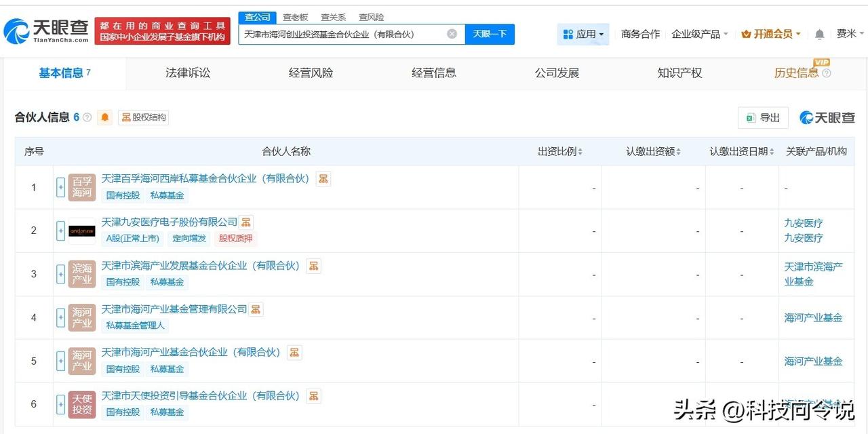Open equity chart icon for 天津市天使投资引导基金
868x434 pixels.
[x=313, y=396]
